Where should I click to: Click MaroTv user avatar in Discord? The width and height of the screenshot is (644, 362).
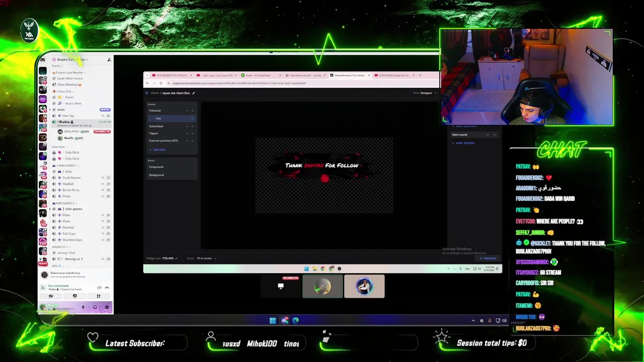coord(43,307)
